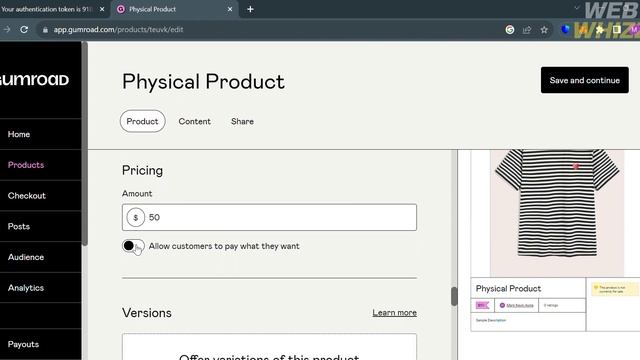
Task: Click the share page icon in address bar
Action: (x=527, y=29)
